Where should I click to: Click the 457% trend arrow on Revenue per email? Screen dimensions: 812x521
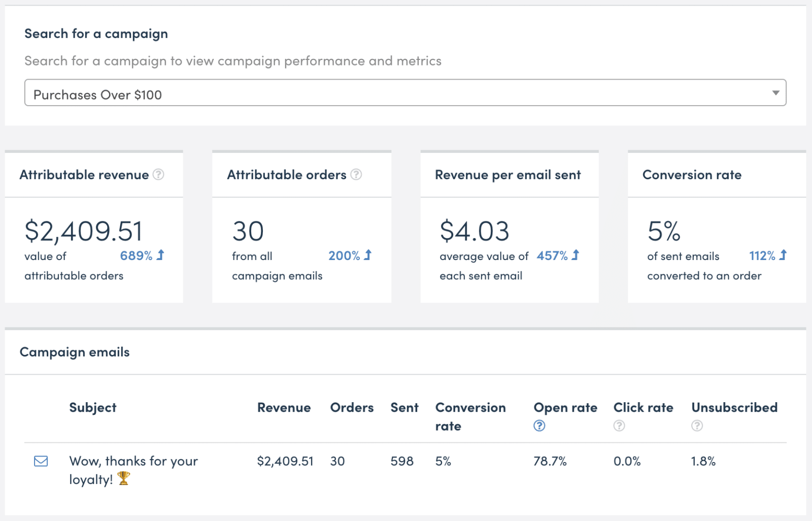pyautogui.click(x=577, y=255)
